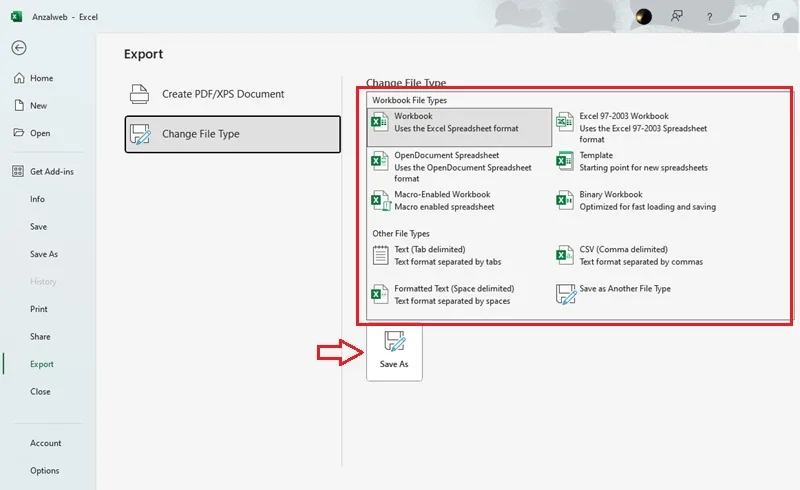Viewport: 800px width, 490px height.
Task: Pick the Text (Tab delimited) icon
Action: (380, 255)
